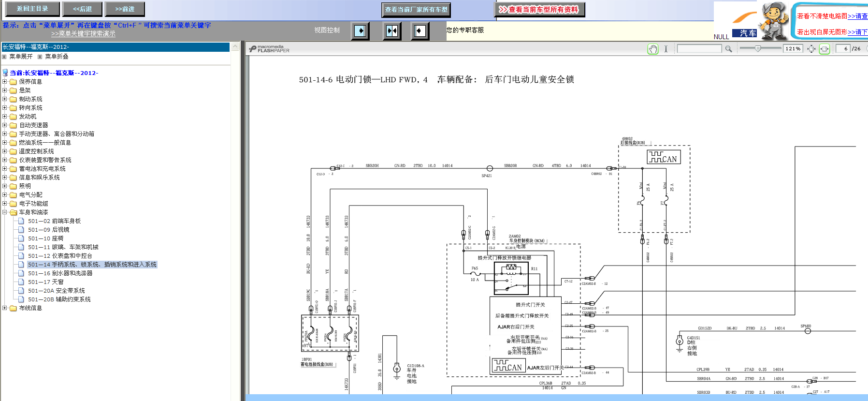Click the fit-to-width zoom icon
Image resolution: width=868 pixels, height=401 pixels.
point(825,49)
